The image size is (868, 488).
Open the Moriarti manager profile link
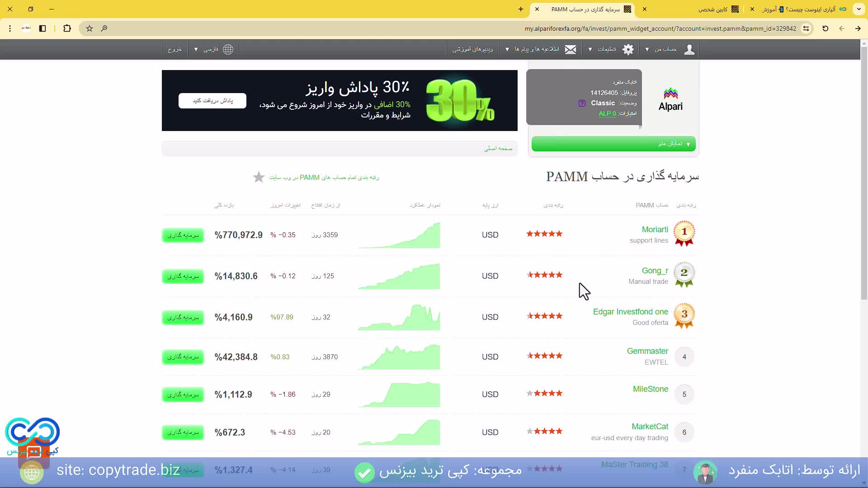tap(654, 229)
